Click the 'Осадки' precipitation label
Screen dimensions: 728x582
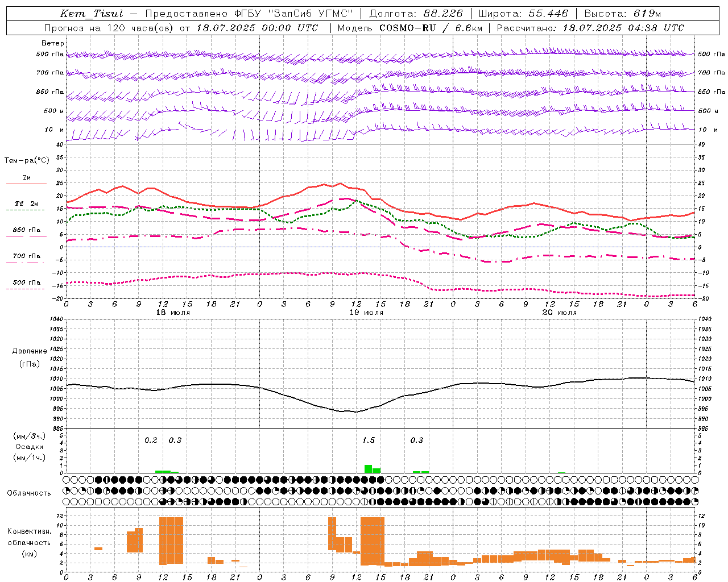[30, 447]
